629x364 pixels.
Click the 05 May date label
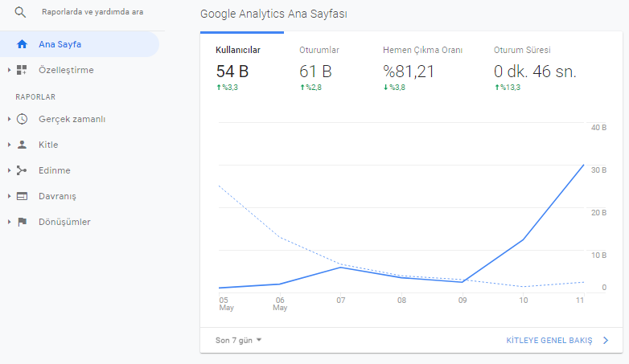tap(226, 304)
